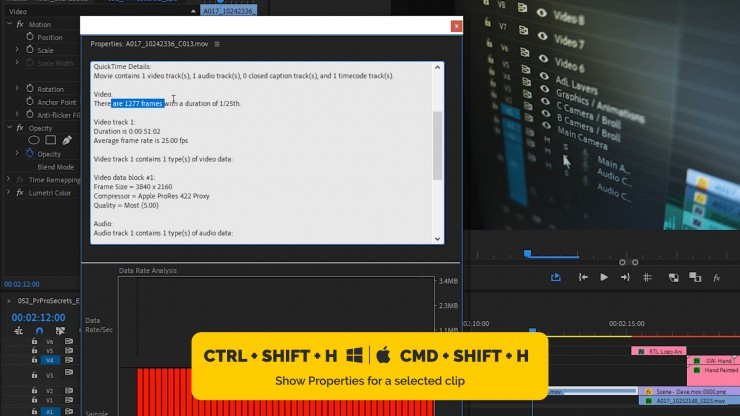The width and height of the screenshot is (740, 416).
Task: Toggle lock on track V3
Action: (34, 375)
